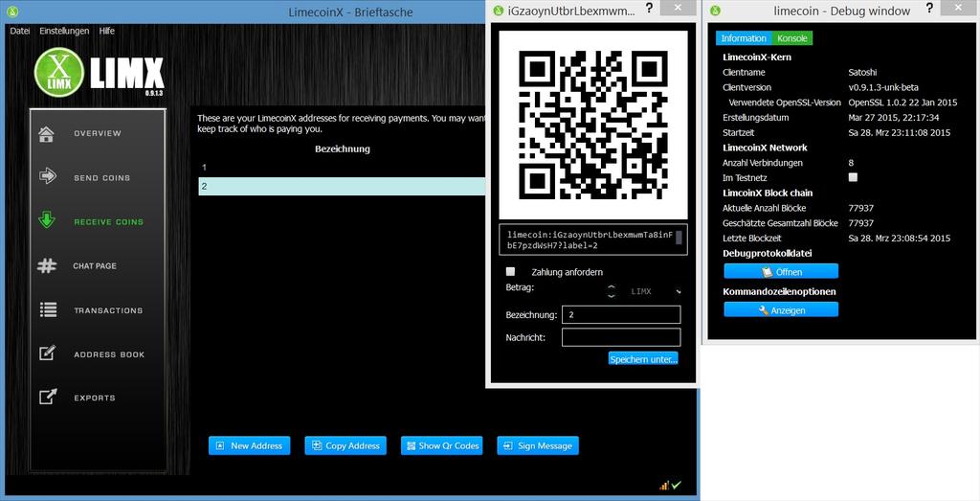Viewport: 980px width, 501px height.
Task: Click QR dialog title bar icon
Action: pos(498,11)
